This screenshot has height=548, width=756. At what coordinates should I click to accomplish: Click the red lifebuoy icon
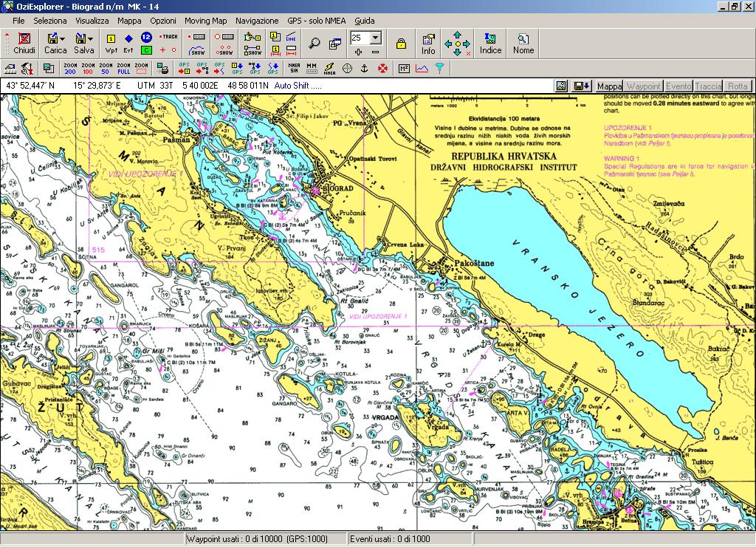pos(383,69)
